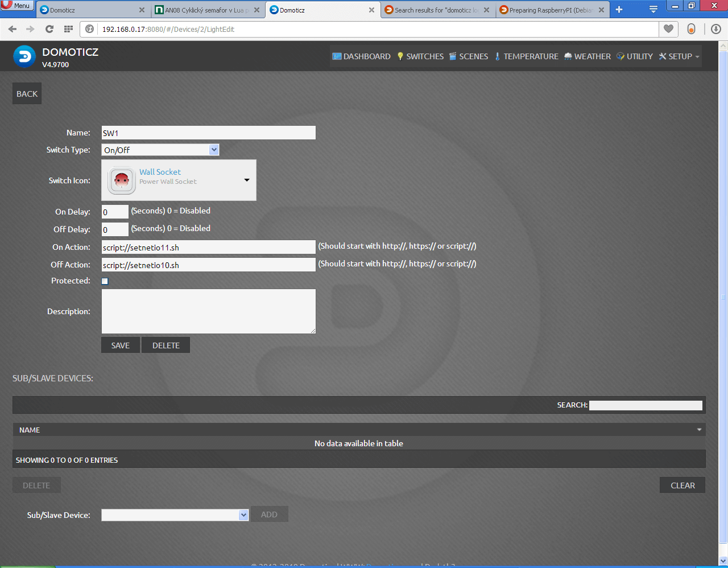Screen dimensions: 728x568
Task: Clear all sub/slave devices
Action: [x=682, y=485]
